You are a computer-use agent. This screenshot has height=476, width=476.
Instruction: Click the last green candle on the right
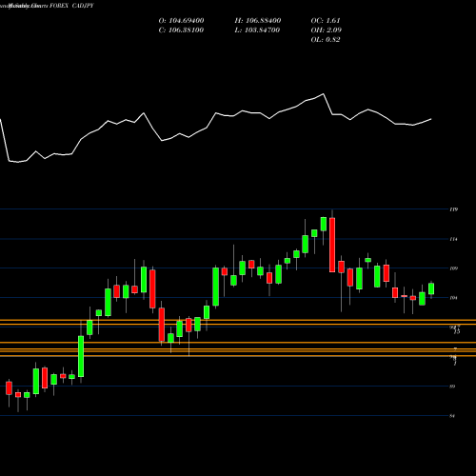pyautogui.click(x=431, y=288)
